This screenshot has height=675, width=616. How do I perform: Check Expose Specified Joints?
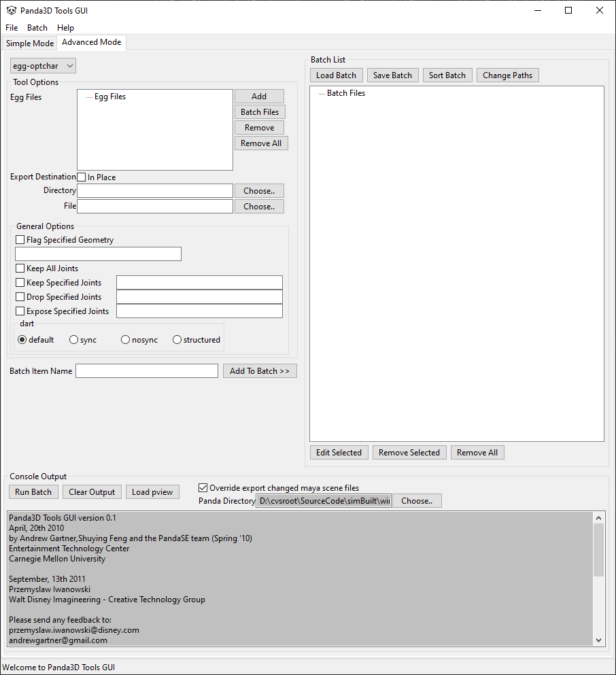click(20, 311)
